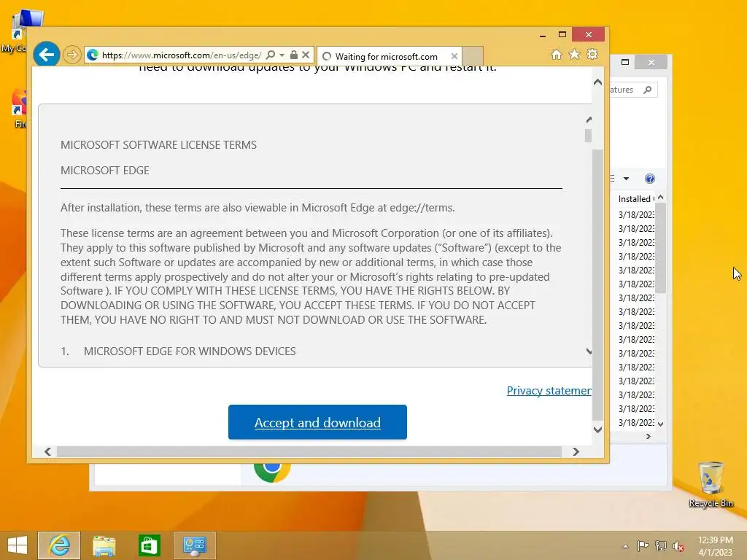
Task: Click the page horizontal scrollbar left arrow
Action: tap(47, 451)
